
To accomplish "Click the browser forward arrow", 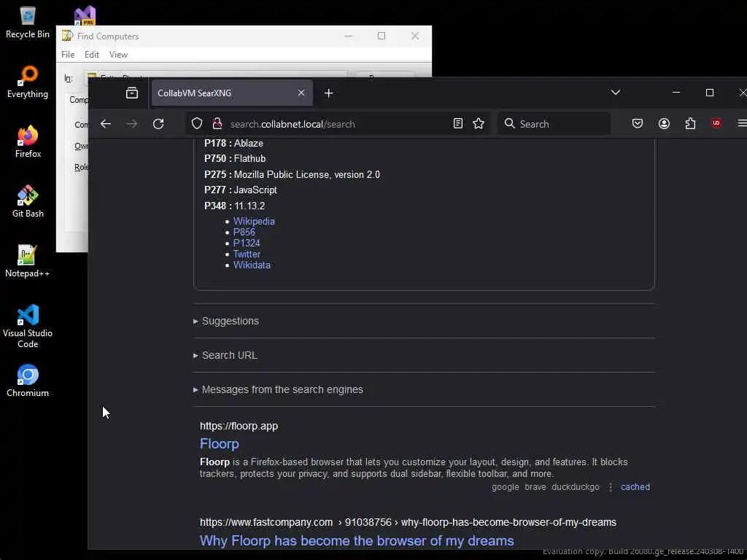I will coord(132,124).
